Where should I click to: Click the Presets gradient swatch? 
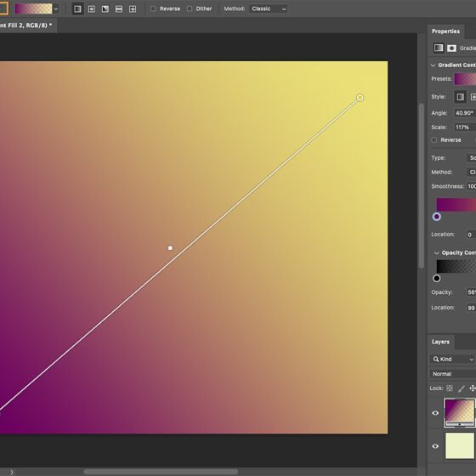[465, 79]
